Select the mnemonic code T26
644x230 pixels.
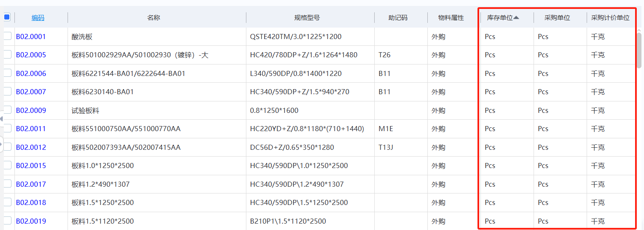pyautogui.click(x=384, y=55)
